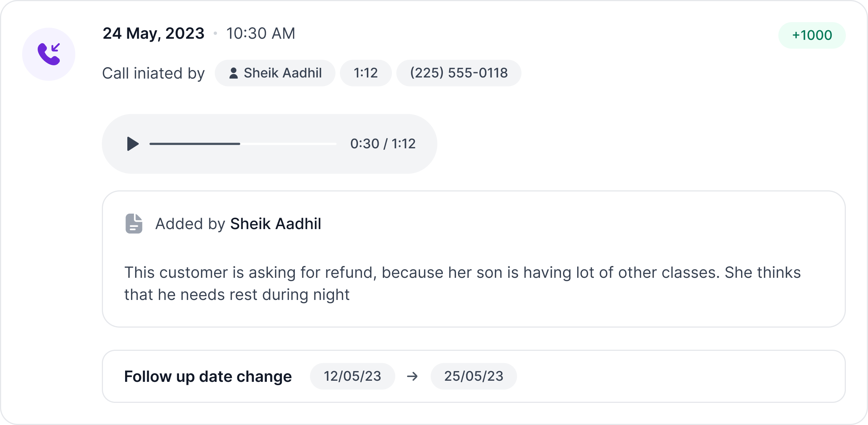Click the (225) 555-0118 phone number chip
The image size is (868, 425).
click(459, 73)
